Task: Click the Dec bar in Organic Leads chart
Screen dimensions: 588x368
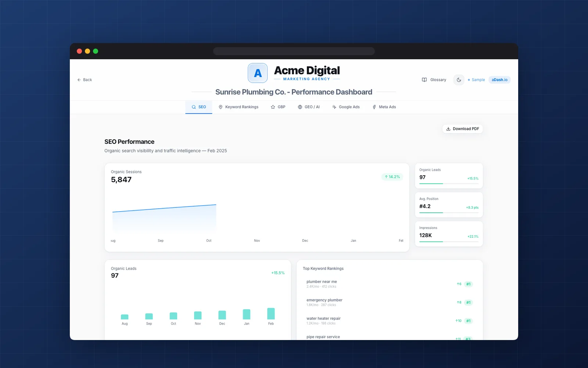Action: 222,315
